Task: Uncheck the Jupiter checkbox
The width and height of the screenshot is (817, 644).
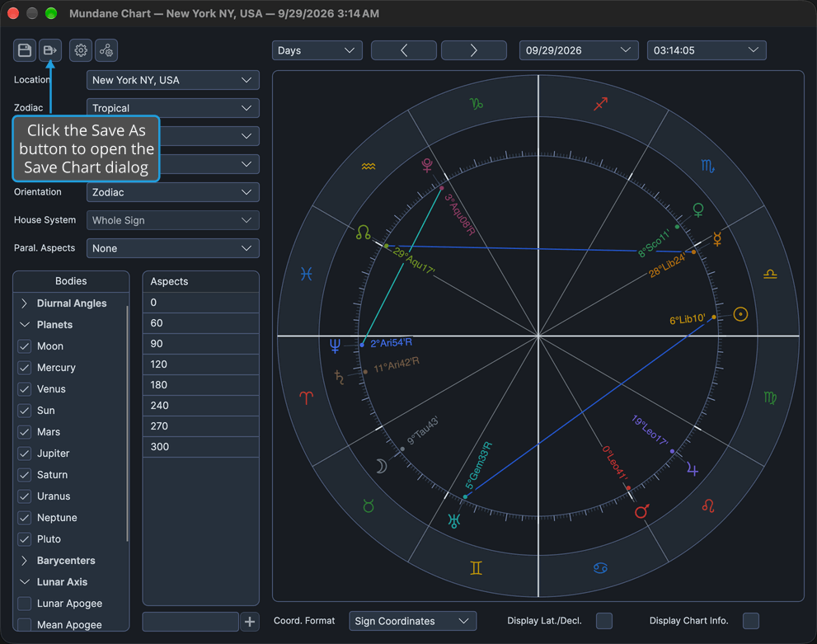Action: [x=25, y=454]
